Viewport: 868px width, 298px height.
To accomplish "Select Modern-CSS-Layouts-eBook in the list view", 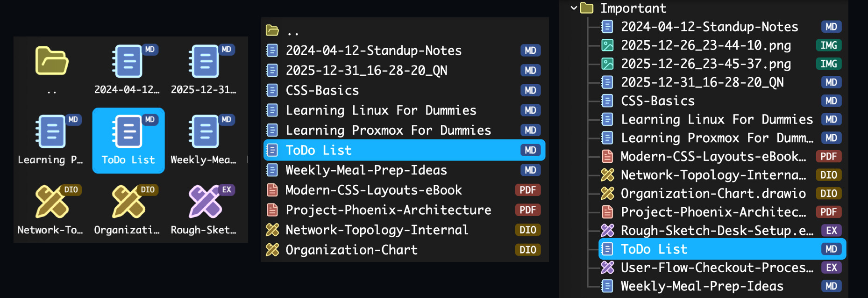I will 373,190.
